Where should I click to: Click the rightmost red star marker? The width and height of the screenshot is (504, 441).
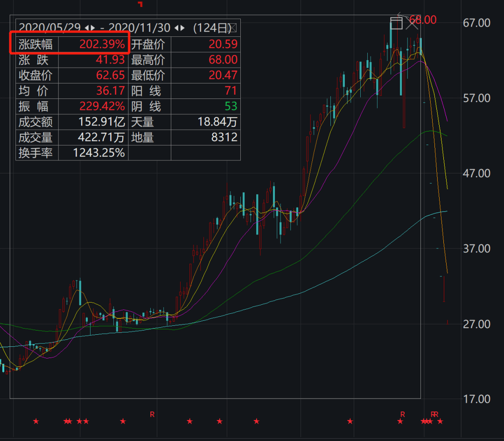(x=440, y=421)
